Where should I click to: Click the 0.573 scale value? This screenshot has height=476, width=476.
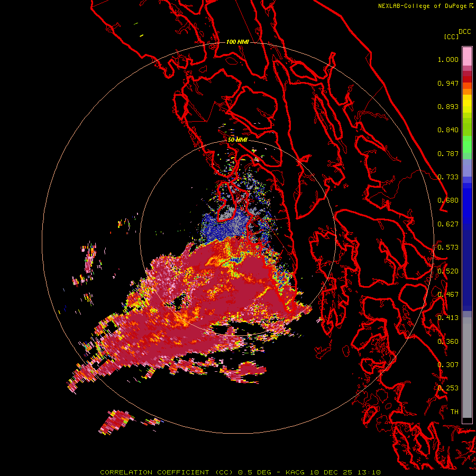pyautogui.click(x=448, y=248)
